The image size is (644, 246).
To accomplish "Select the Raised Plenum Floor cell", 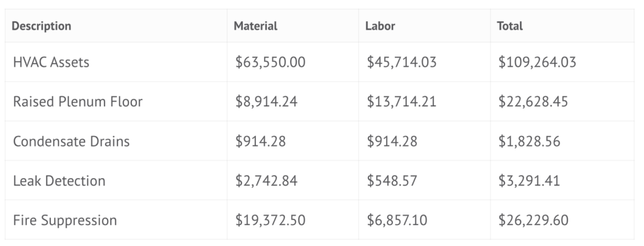I will click(x=77, y=101).
